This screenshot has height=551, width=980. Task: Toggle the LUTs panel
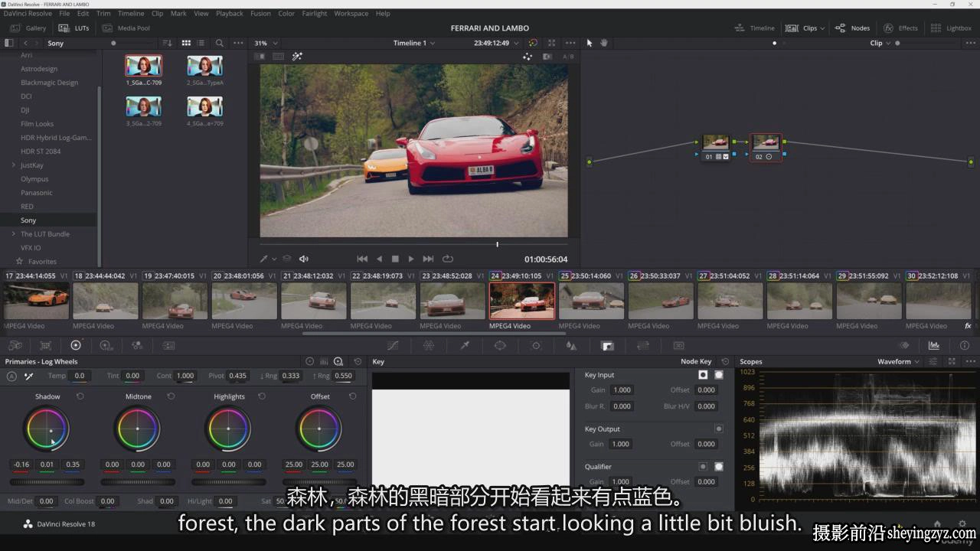[74, 28]
